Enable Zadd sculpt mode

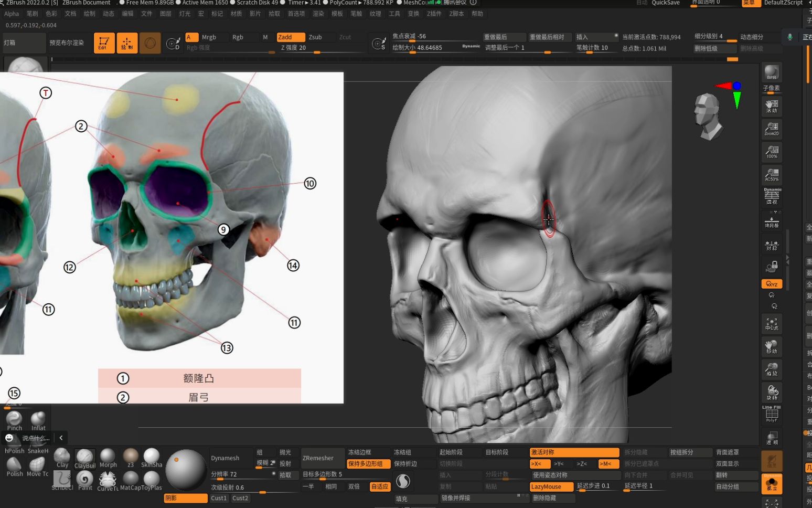pyautogui.click(x=291, y=37)
